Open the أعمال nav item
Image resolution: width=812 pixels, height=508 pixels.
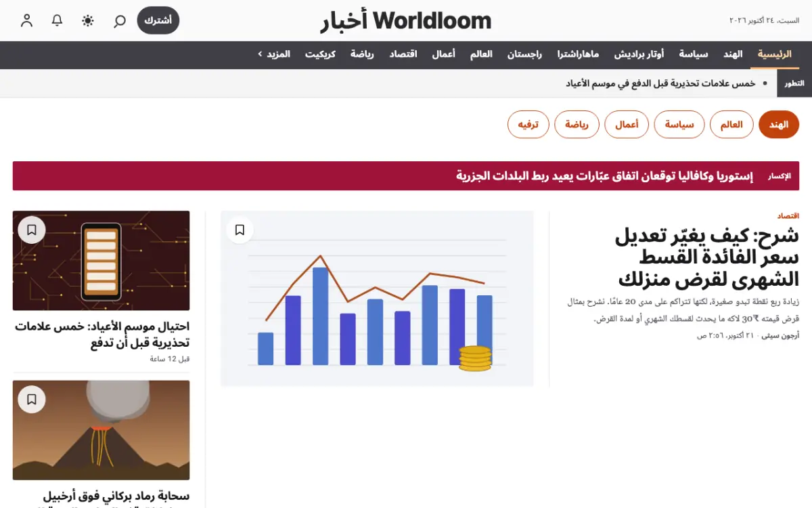(x=444, y=54)
